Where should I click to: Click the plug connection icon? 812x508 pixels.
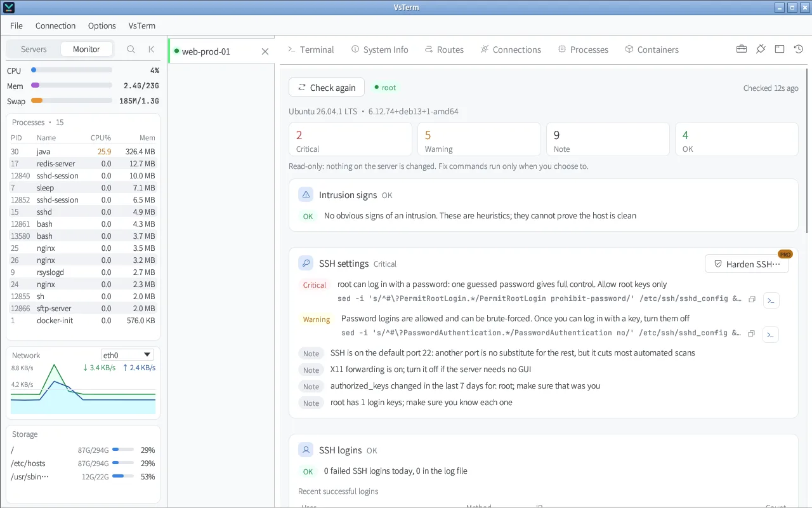coord(761,49)
